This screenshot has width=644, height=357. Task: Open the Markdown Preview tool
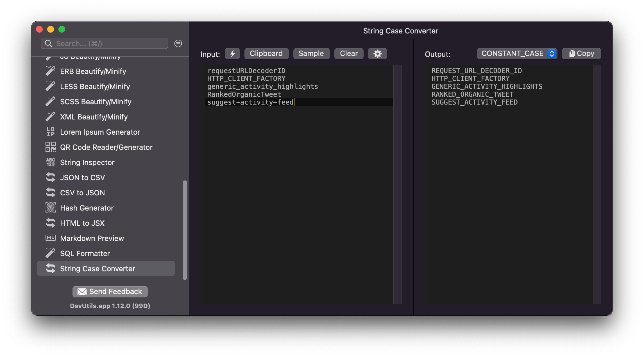point(92,238)
